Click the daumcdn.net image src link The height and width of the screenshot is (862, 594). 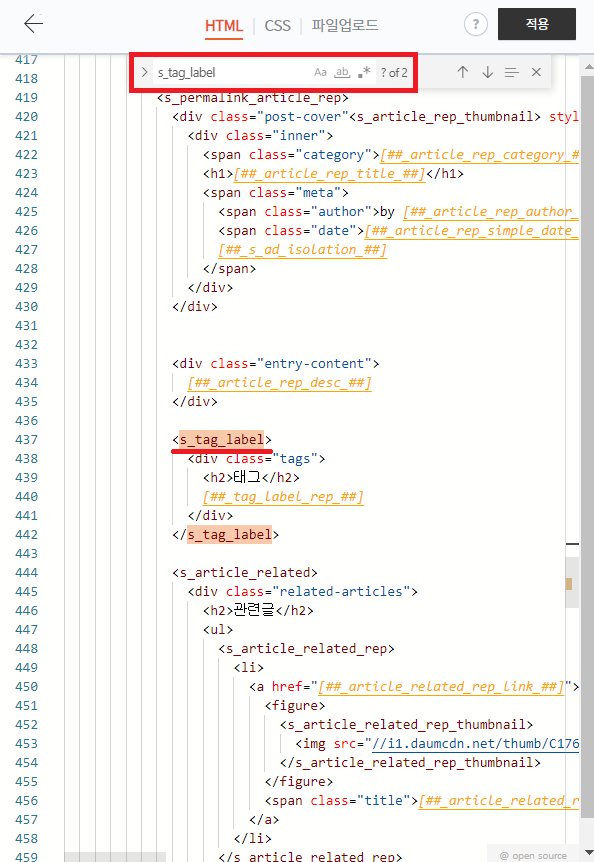(476, 744)
